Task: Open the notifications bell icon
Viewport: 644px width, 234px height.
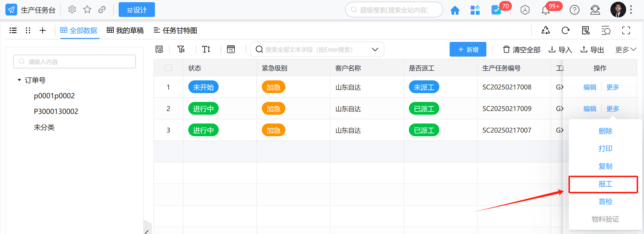Action: 545,10
